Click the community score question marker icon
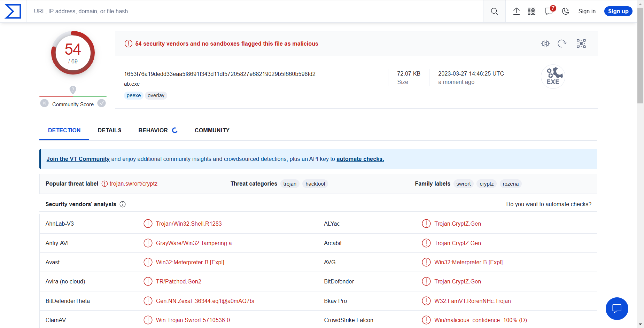 (73, 90)
